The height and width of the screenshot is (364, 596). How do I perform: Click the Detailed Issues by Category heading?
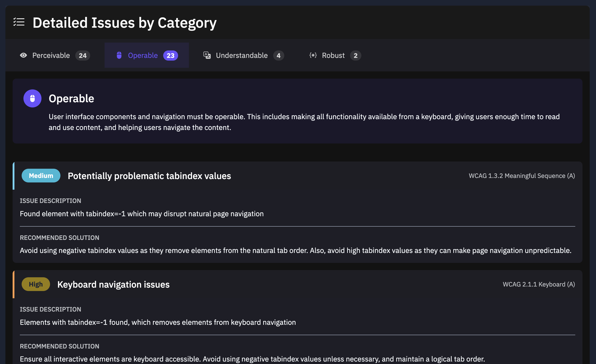[125, 23]
